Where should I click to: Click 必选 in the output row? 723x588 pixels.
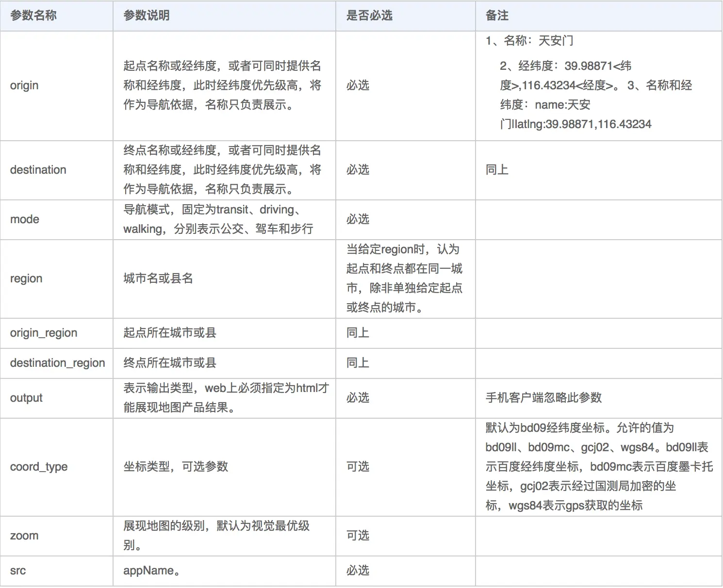(x=358, y=398)
